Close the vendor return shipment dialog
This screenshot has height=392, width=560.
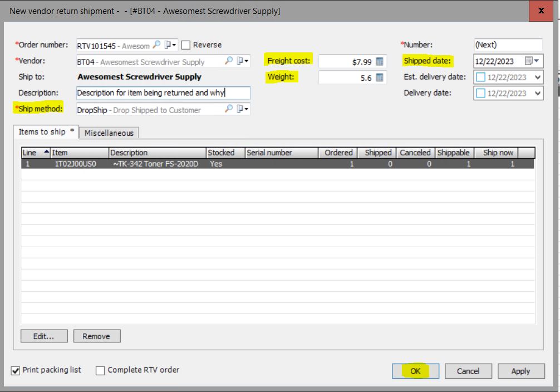541,11
